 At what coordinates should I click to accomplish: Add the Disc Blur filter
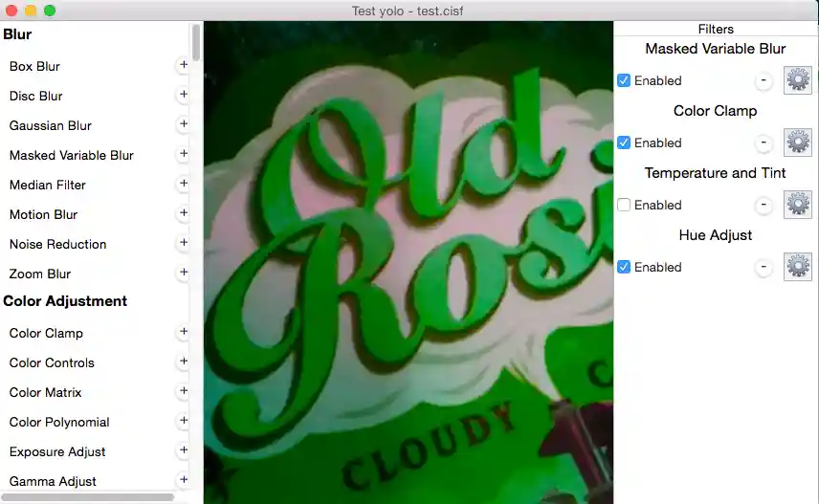pos(184,95)
